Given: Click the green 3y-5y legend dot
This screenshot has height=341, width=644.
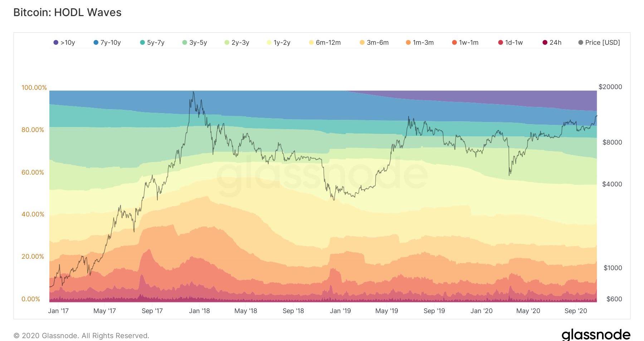Looking at the screenshot, I should pyautogui.click(x=185, y=43).
